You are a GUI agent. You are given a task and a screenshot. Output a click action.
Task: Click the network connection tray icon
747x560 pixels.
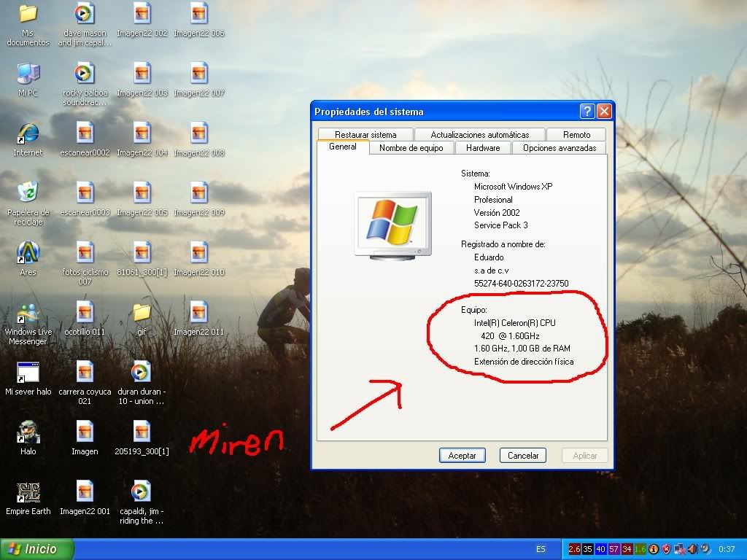[680, 550]
